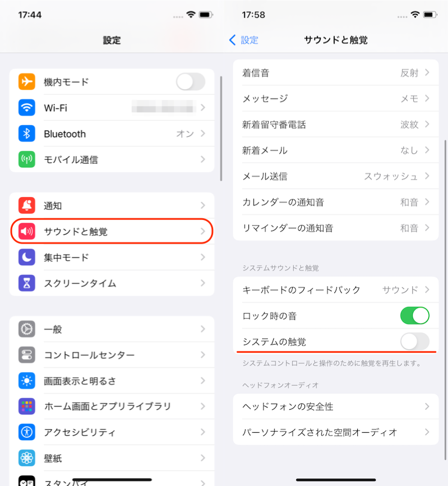Open the 一般 settings menu item
The width and height of the screenshot is (448, 486).
(112, 329)
